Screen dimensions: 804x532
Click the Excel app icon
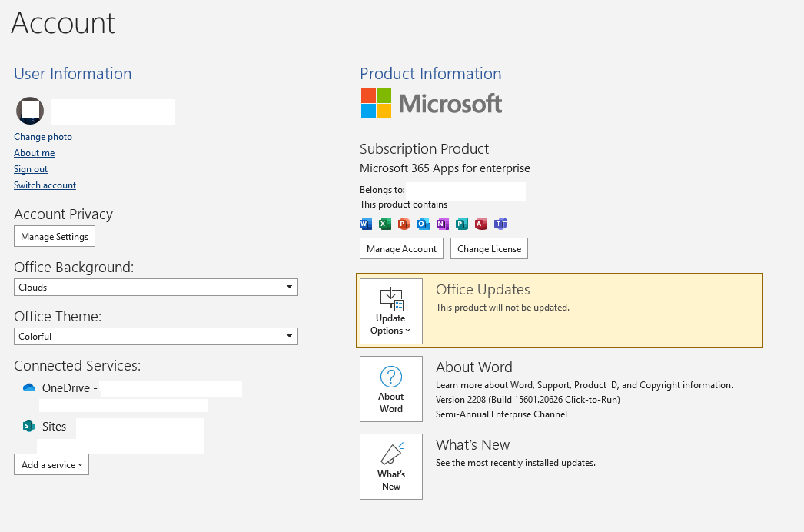coord(384,224)
